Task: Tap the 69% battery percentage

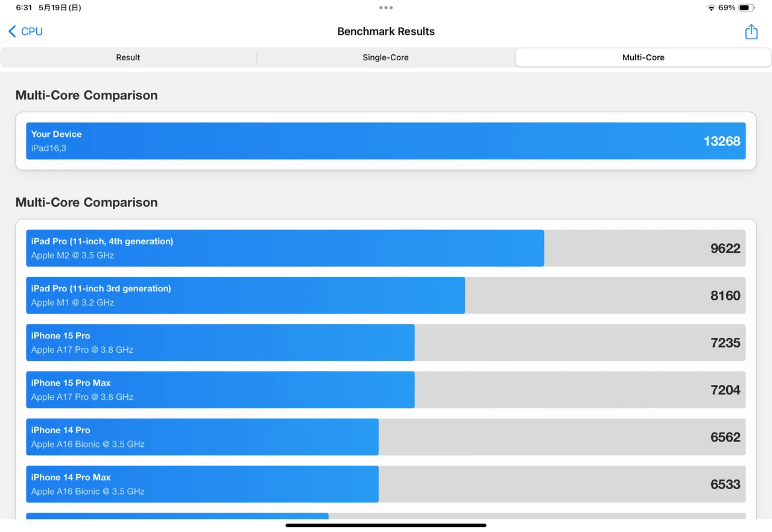Action: [727, 8]
